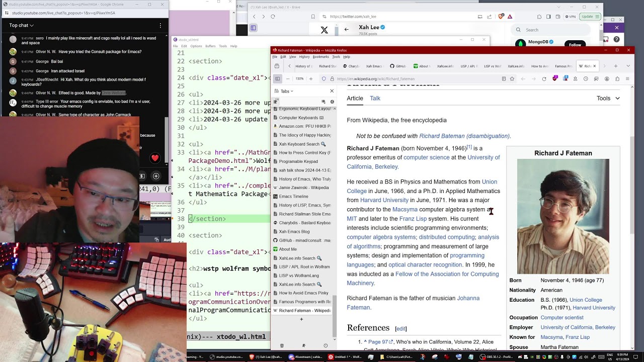Select 'Jamie Zawinski - Wikipedia' in sidebar tabs

tap(302, 188)
